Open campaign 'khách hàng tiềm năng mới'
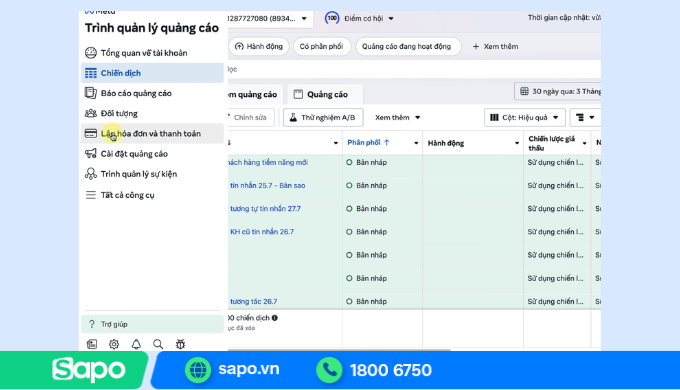 point(268,163)
